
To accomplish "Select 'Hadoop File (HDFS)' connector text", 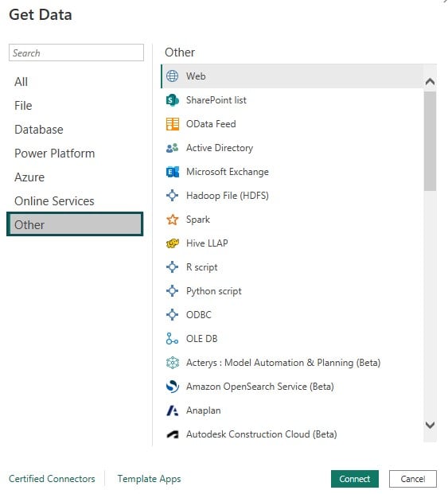I will tap(228, 196).
